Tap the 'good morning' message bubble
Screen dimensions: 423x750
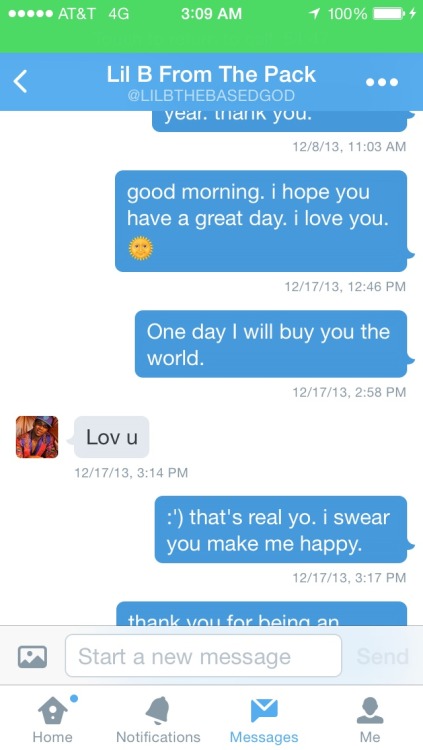261,221
